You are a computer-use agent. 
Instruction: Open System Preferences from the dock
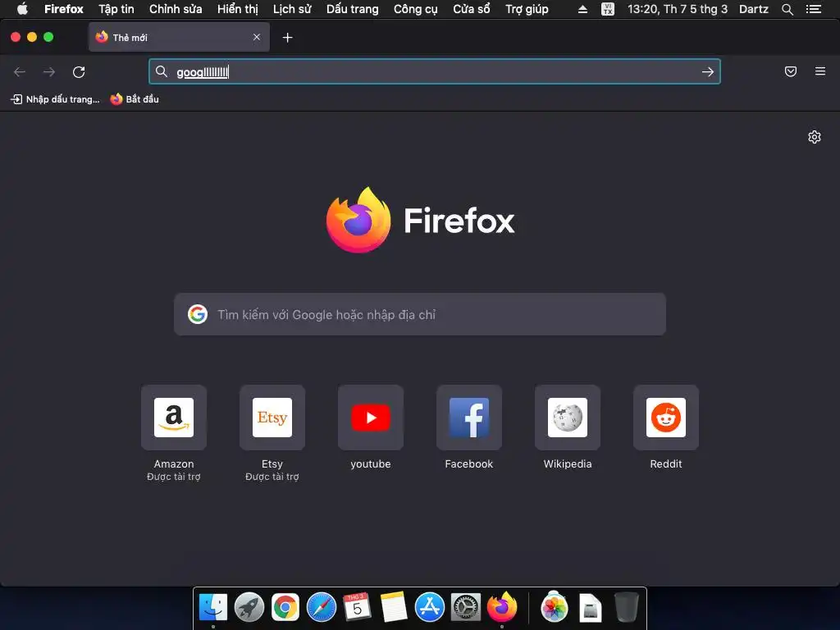[466, 608]
